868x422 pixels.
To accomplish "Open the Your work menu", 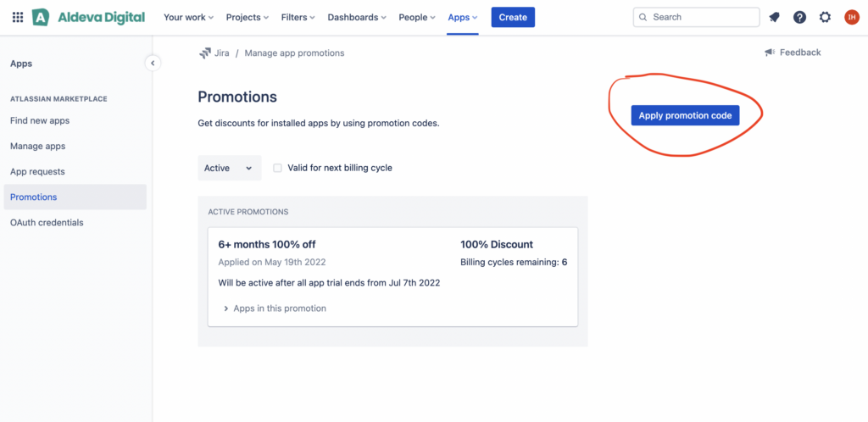I will pos(189,17).
